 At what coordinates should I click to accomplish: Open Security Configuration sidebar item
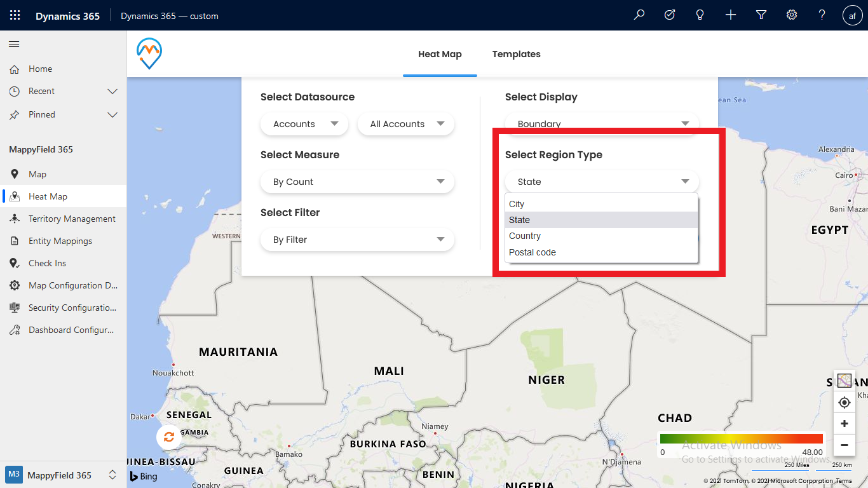pos(64,308)
